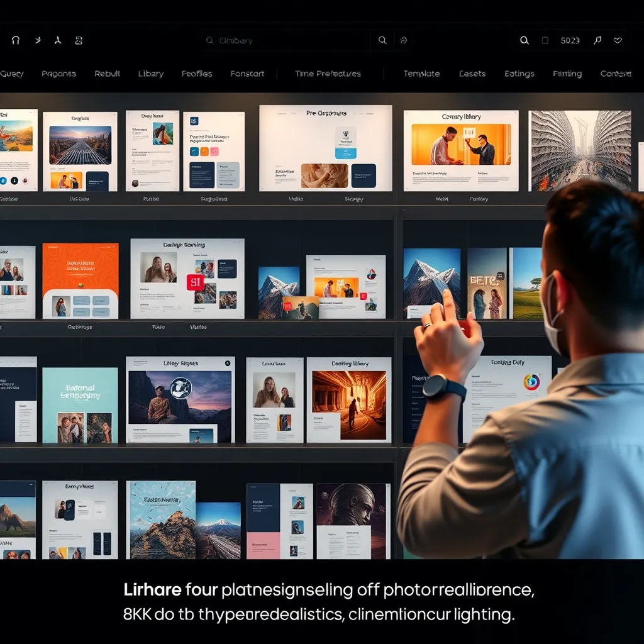Open the Corrary library thumbnail with orange photo
This screenshot has height=644, width=644.
click(x=461, y=145)
